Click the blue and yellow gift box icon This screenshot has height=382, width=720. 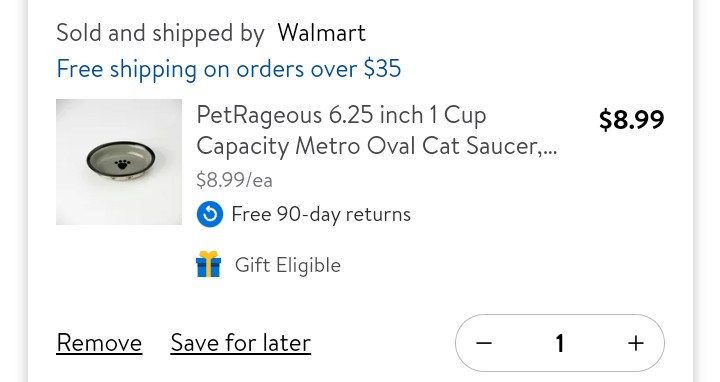[208, 264]
